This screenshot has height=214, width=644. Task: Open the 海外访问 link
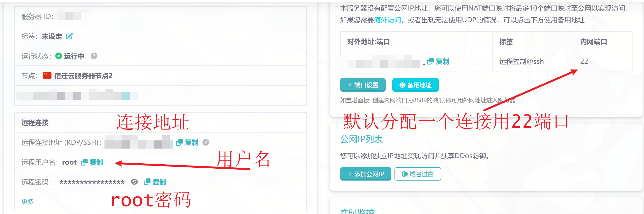coord(388,20)
